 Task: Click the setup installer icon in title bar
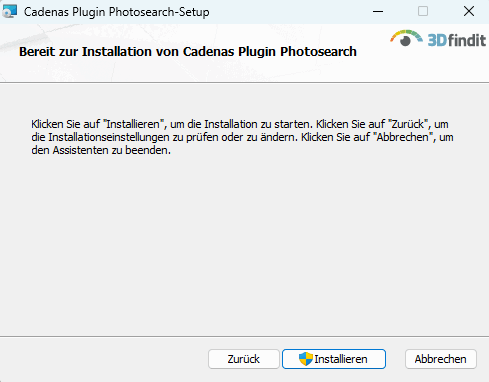point(9,11)
